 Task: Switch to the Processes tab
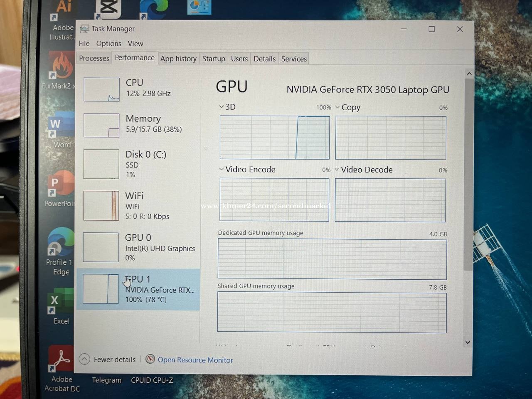tap(94, 59)
